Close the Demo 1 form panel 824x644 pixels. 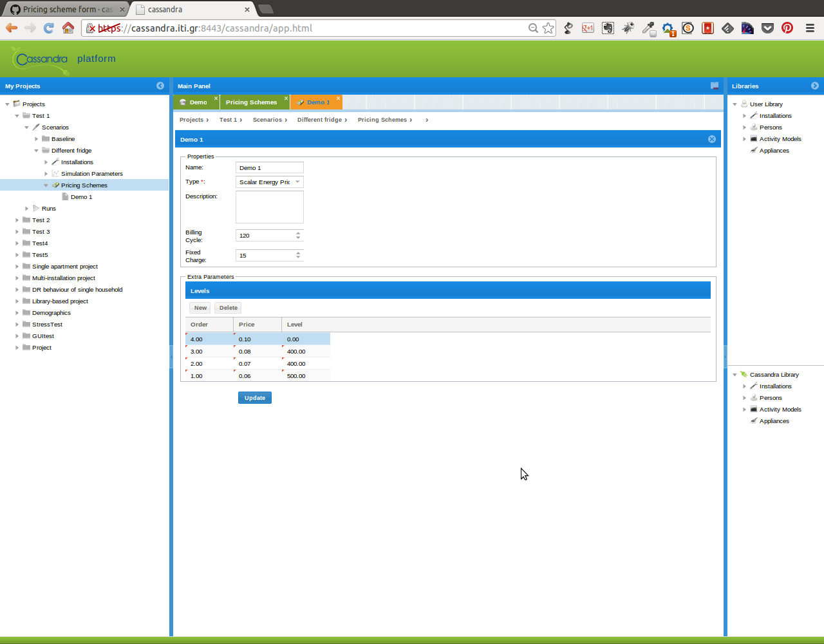[x=712, y=139]
